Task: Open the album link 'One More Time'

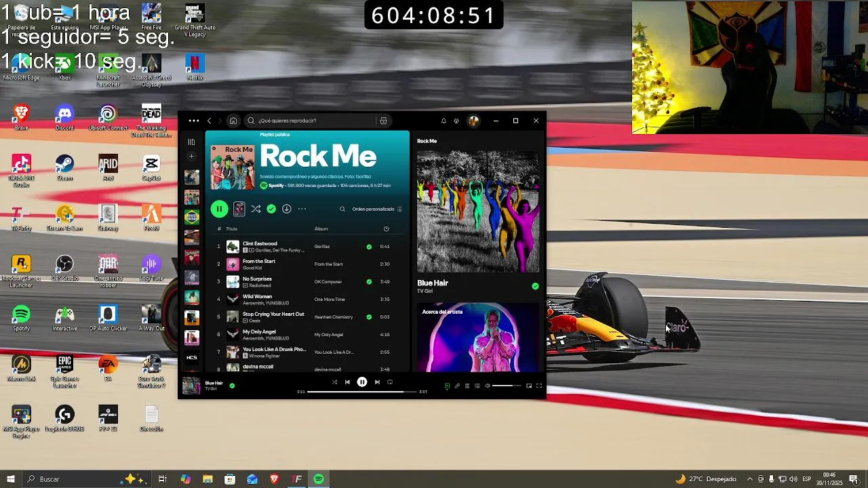Action: click(x=330, y=300)
